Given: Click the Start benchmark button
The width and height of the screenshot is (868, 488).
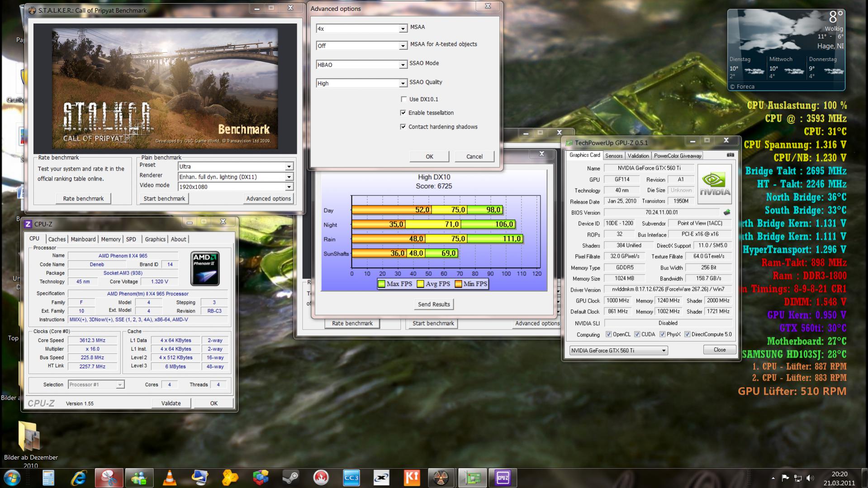Looking at the screenshot, I should pyautogui.click(x=164, y=199).
